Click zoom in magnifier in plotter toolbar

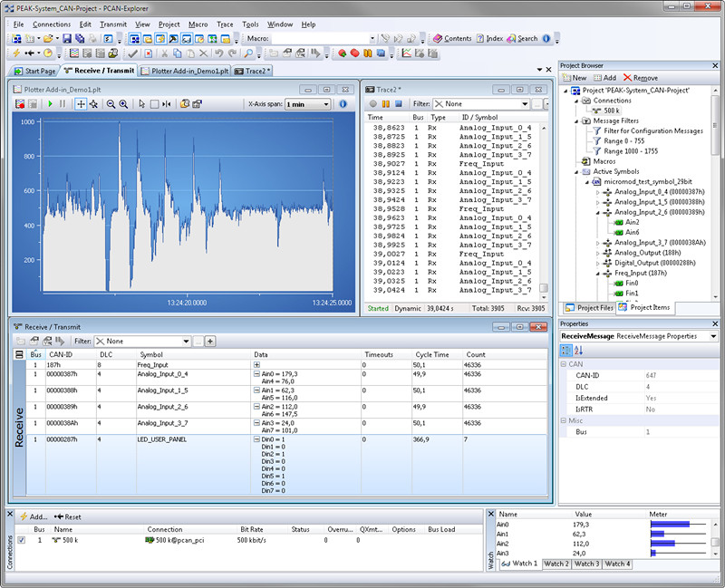(123, 104)
